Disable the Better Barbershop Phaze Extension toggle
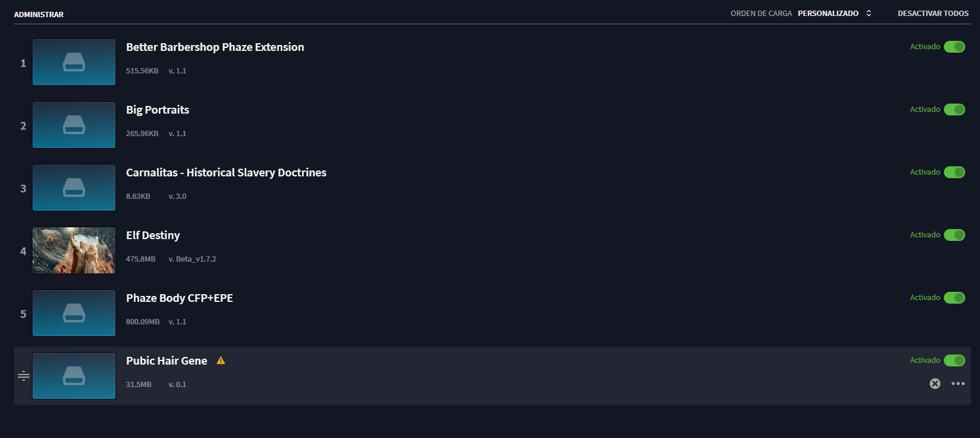 click(x=955, y=47)
